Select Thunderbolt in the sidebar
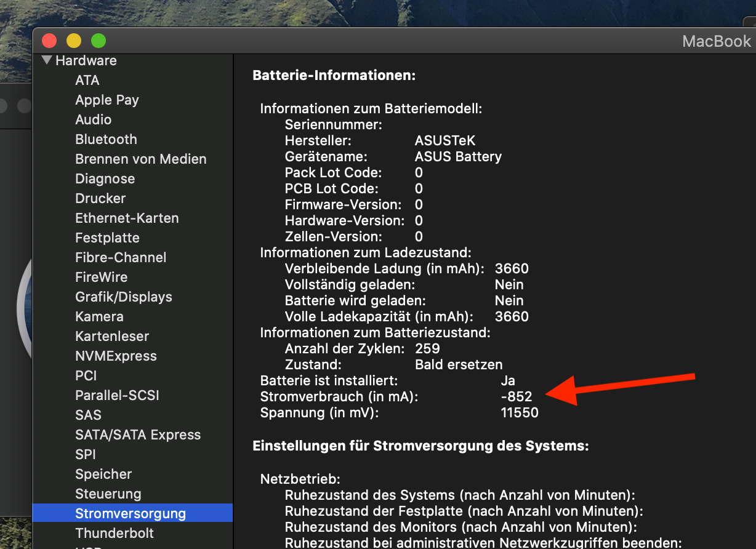756x549 pixels. pos(115,533)
